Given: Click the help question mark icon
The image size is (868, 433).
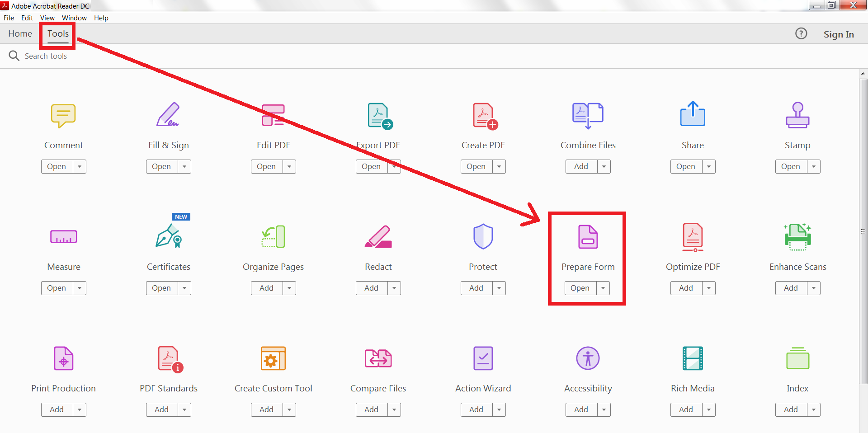Looking at the screenshot, I should 801,34.
